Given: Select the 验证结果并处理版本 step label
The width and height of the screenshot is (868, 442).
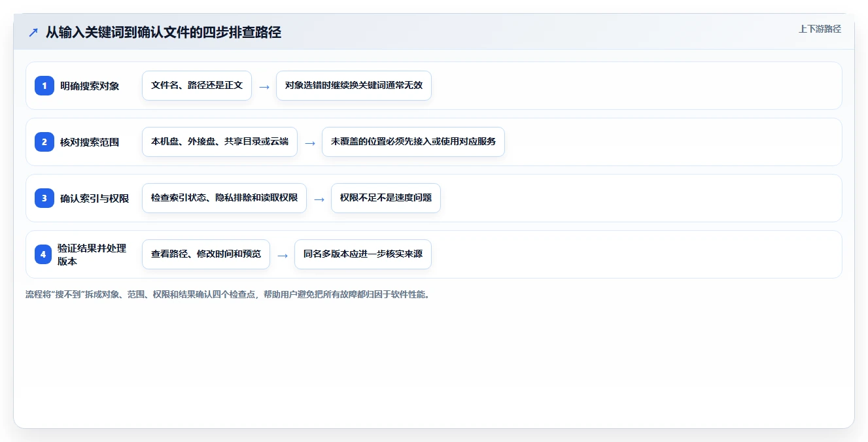Looking at the screenshot, I should pyautogui.click(x=92, y=254).
